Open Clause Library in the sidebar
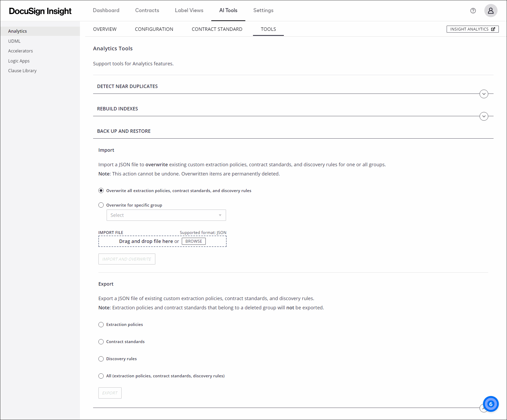Image resolution: width=507 pixels, height=420 pixels. pyautogui.click(x=22, y=70)
